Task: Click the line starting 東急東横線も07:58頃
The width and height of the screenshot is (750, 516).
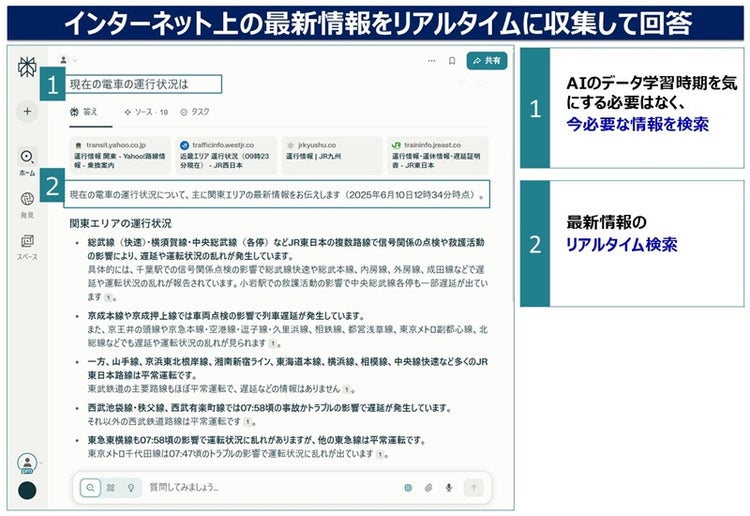Action: 256,440
